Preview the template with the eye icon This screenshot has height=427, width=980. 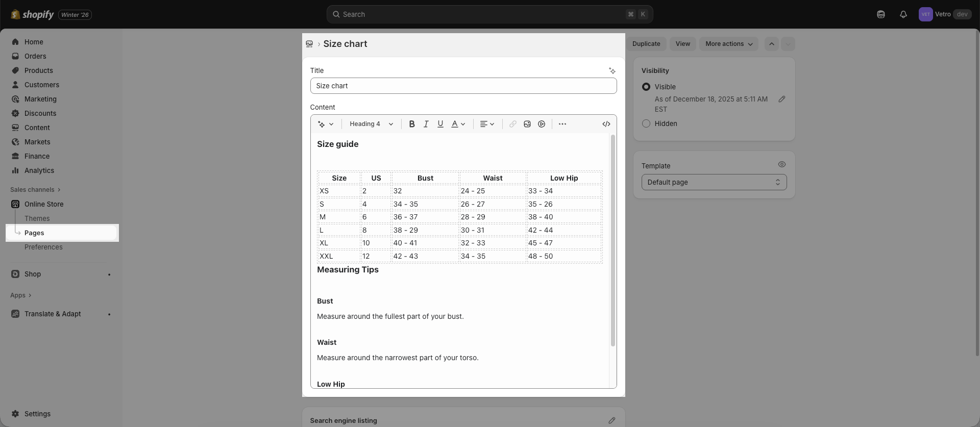[782, 164]
